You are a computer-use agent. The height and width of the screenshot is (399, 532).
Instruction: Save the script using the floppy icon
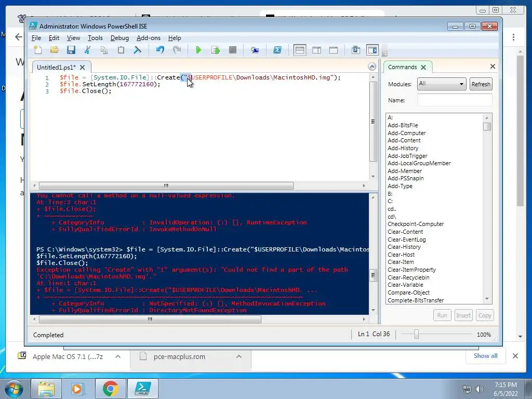point(71,50)
